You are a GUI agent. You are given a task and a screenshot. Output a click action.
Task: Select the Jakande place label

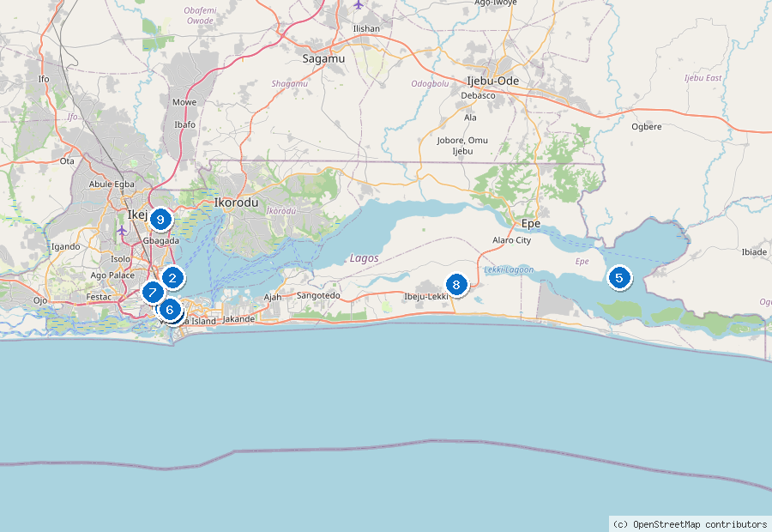pos(238,319)
